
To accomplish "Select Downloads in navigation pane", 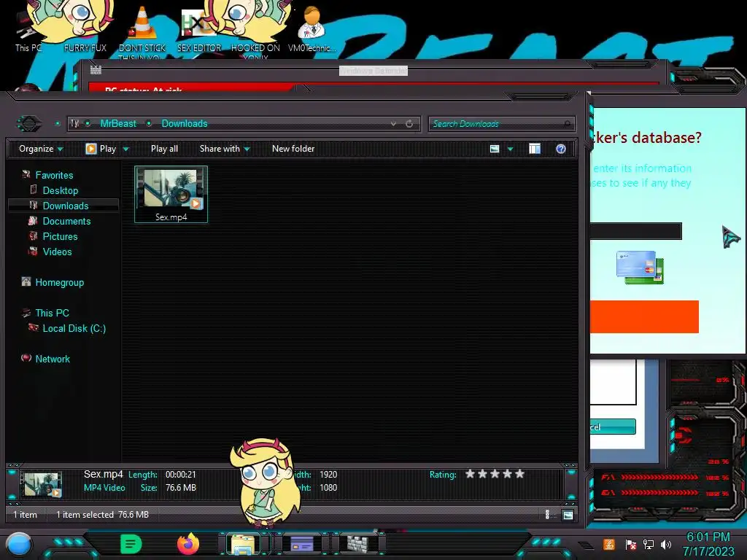I will click(66, 206).
